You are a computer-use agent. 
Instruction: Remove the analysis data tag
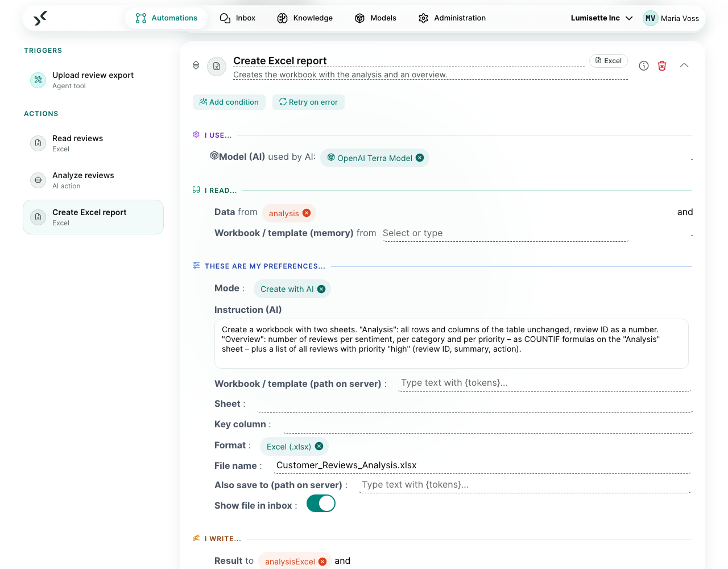coord(307,213)
